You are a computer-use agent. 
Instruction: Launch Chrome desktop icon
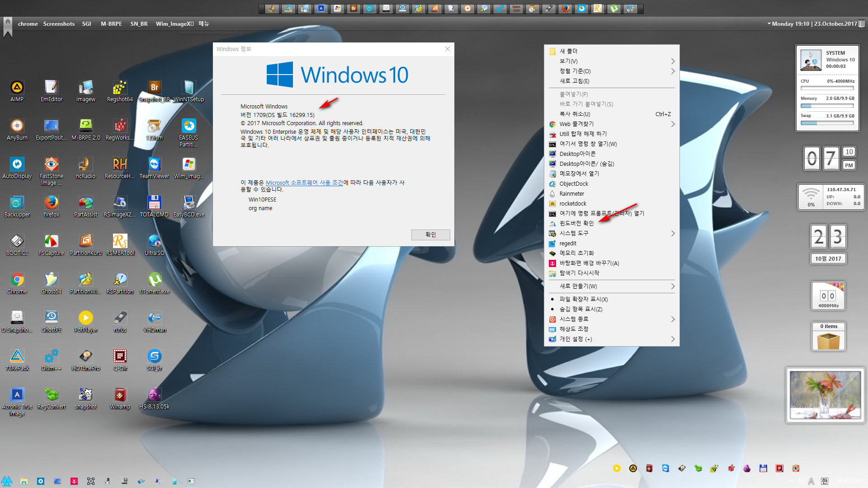[x=17, y=283]
